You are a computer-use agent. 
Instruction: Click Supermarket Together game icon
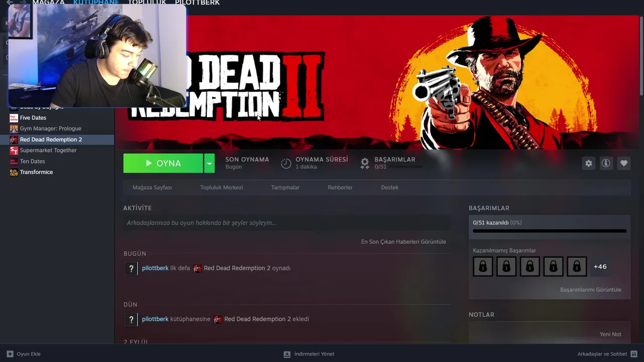14,150
